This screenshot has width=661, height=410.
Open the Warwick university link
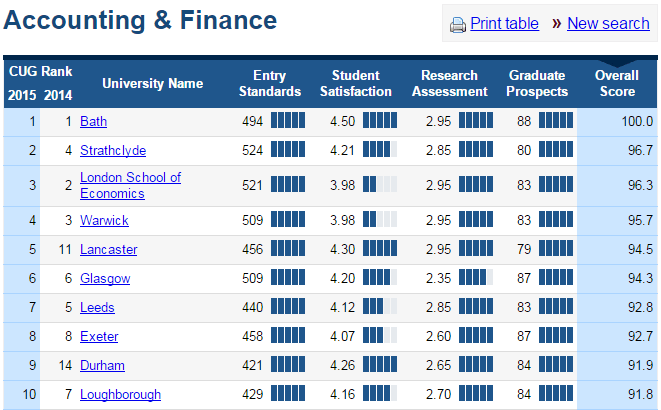tap(104, 220)
